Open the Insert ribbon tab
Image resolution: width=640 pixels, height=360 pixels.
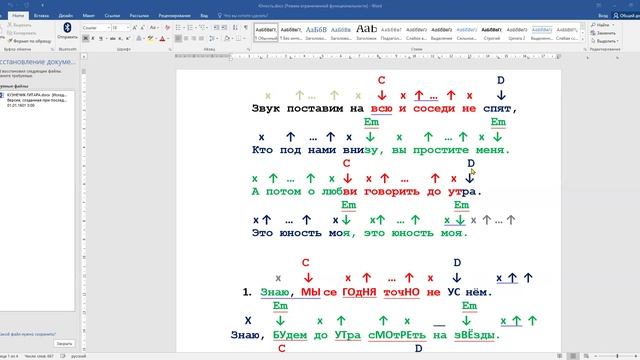pos(41,16)
